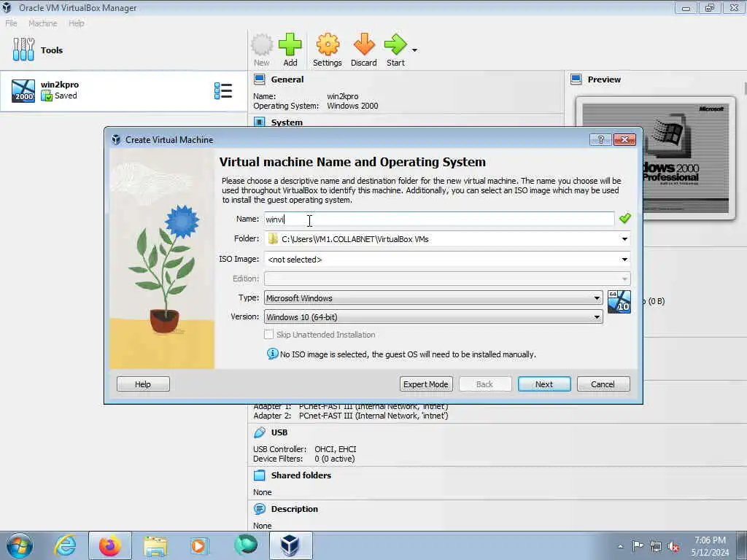This screenshot has width=747, height=560.
Task: Click '0 (0 active)' device filters value
Action: (334, 459)
